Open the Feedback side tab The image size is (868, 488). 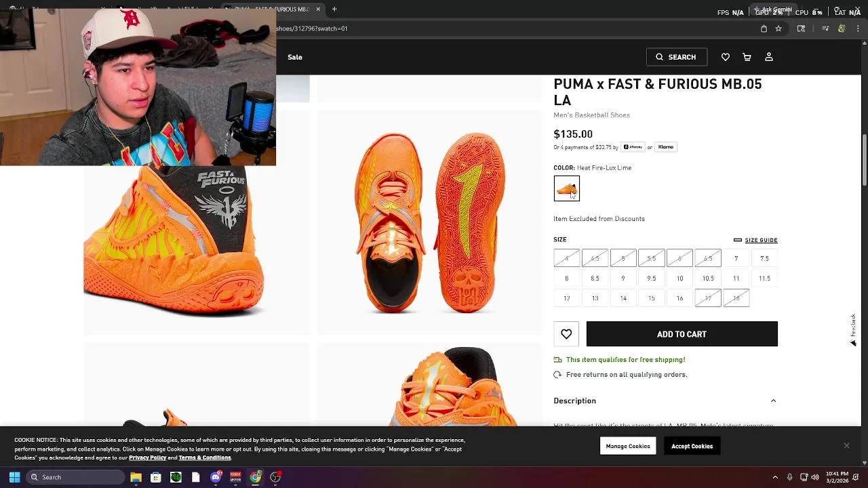(x=853, y=330)
